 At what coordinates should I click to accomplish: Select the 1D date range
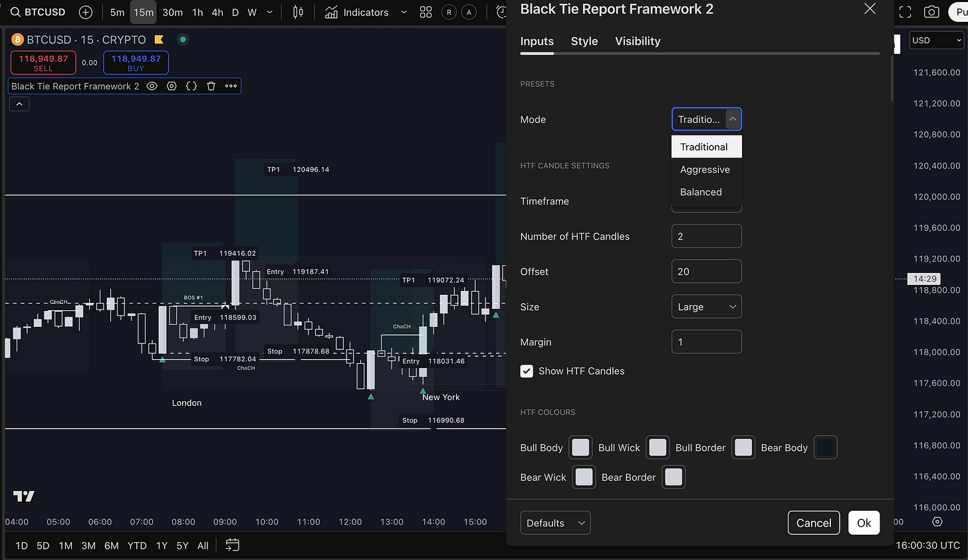point(21,545)
